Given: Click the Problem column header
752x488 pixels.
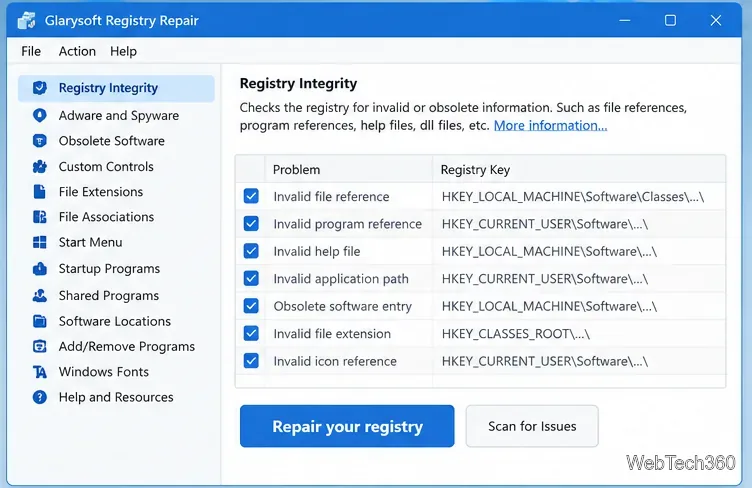Looking at the screenshot, I should (348, 170).
